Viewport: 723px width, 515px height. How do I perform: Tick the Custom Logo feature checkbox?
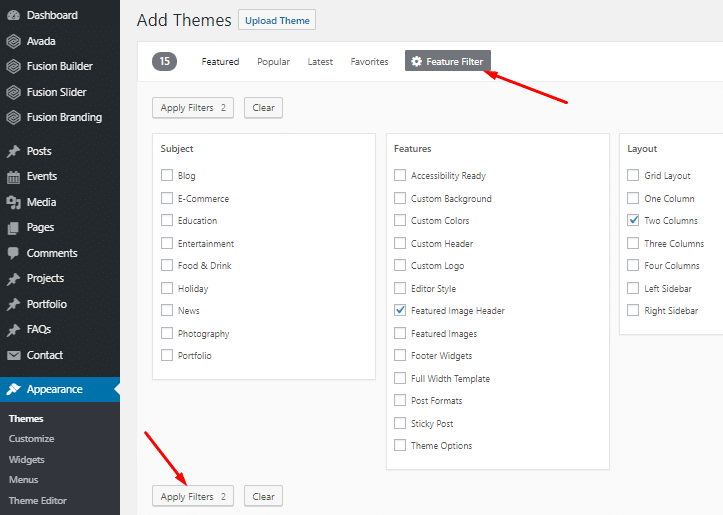point(400,265)
